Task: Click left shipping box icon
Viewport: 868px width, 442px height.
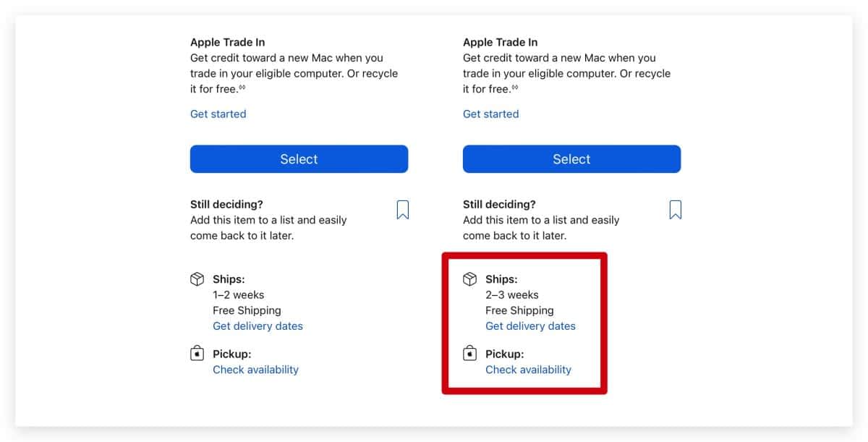Action: click(197, 279)
